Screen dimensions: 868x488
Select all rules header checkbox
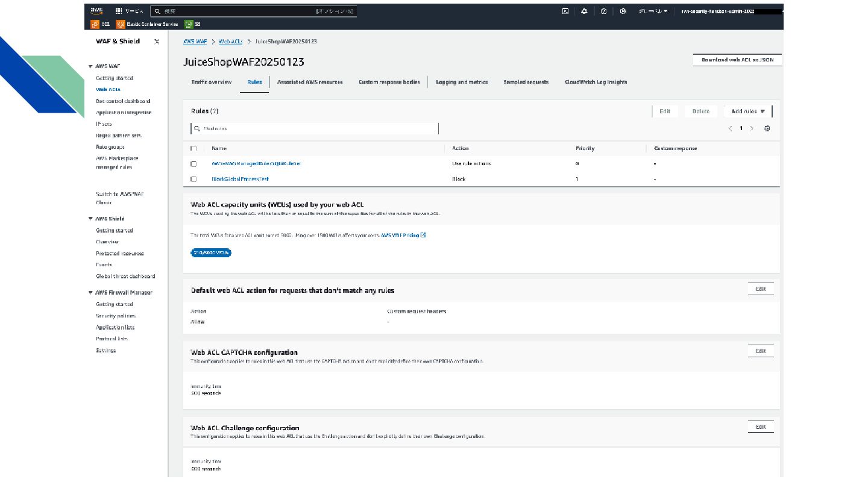pyautogui.click(x=193, y=148)
